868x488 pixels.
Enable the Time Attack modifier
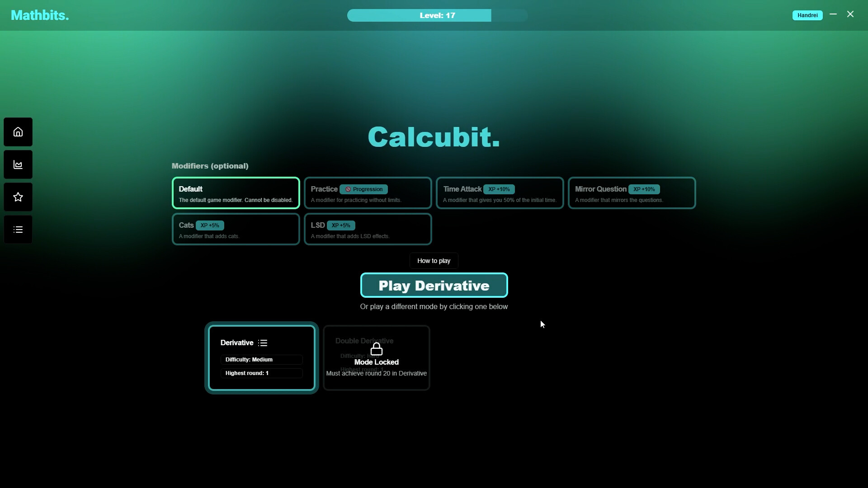click(x=500, y=193)
